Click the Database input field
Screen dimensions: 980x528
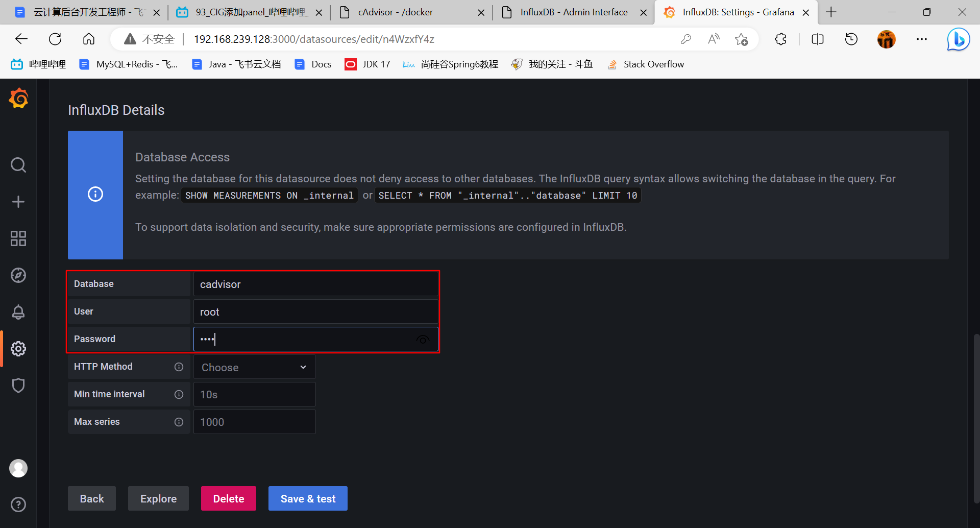click(x=315, y=284)
